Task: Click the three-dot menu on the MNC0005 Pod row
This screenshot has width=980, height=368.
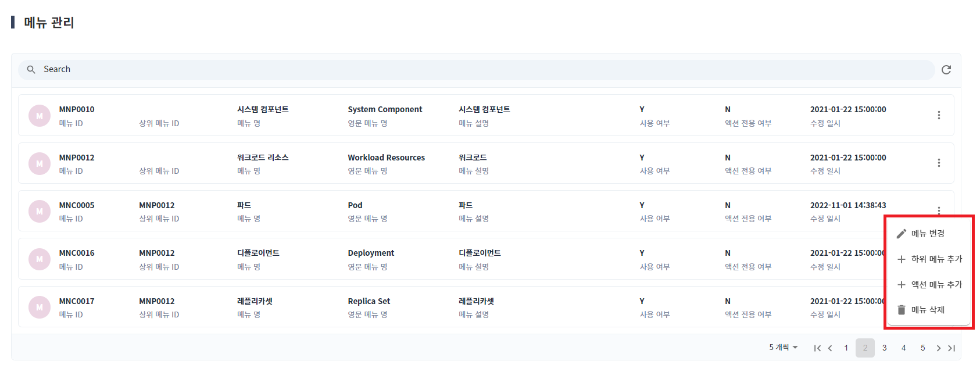Action: [x=939, y=210]
